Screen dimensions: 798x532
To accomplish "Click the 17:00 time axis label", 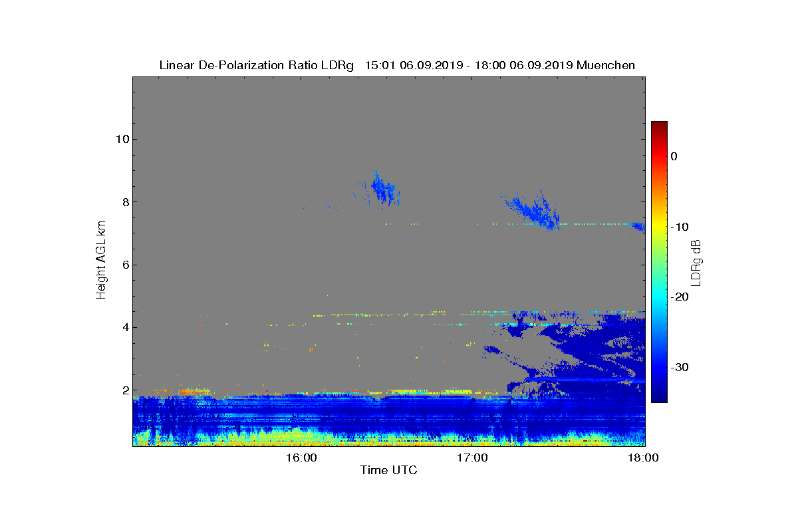I will click(x=473, y=458).
